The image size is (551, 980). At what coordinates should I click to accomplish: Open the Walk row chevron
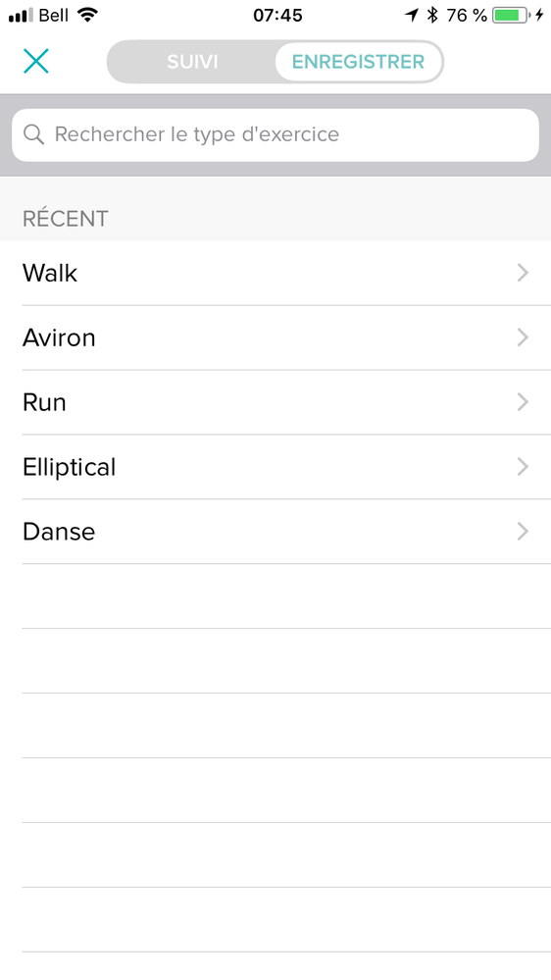pyautogui.click(x=523, y=273)
